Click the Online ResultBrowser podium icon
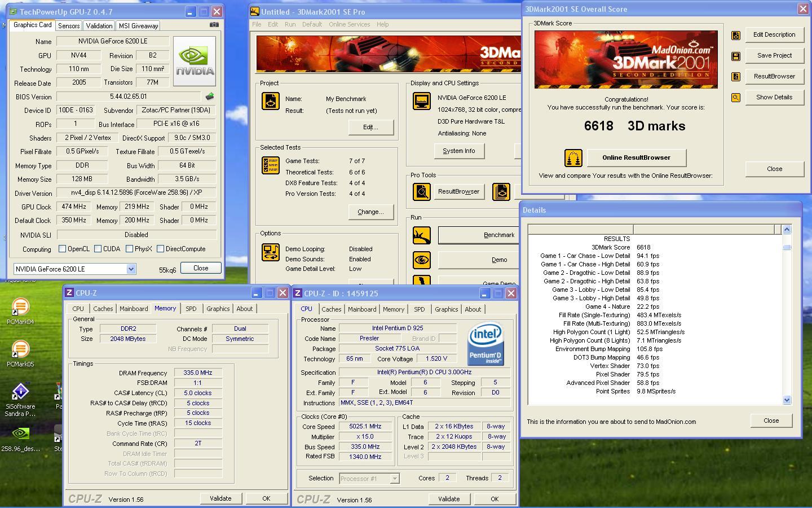The image size is (812, 508). click(573, 158)
